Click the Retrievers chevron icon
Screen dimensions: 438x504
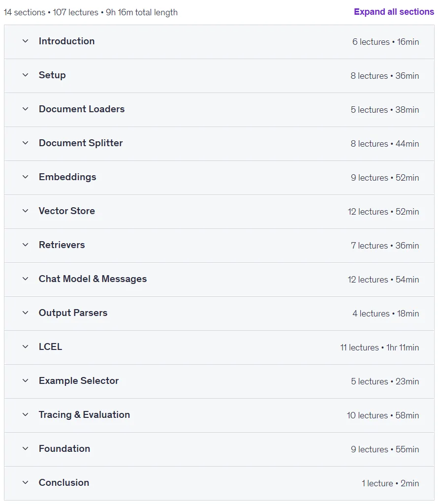tap(26, 245)
